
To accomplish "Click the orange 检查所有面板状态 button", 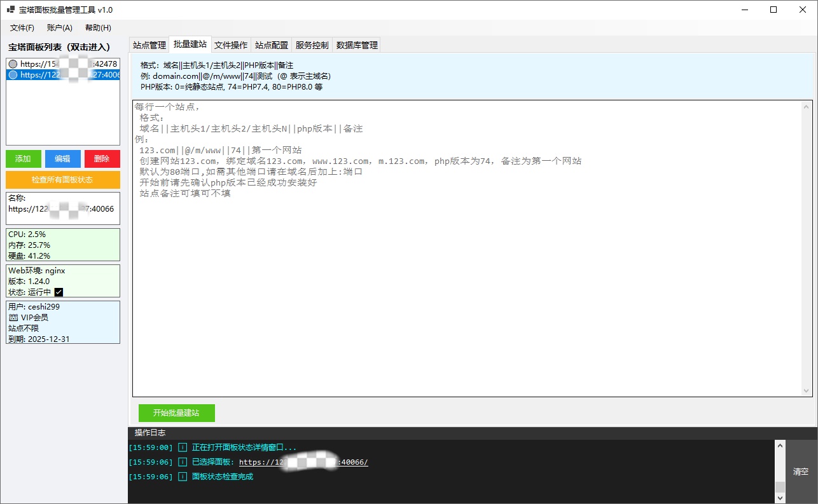I will pyautogui.click(x=62, y=180).
